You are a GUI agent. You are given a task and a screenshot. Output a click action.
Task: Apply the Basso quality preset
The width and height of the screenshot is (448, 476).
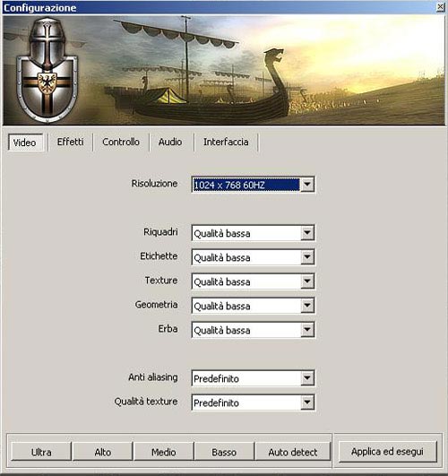[x=224, y=452]
